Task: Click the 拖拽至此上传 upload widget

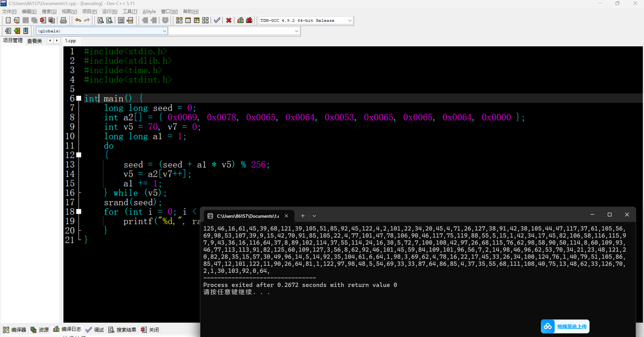Action: (x=565, y=326)
